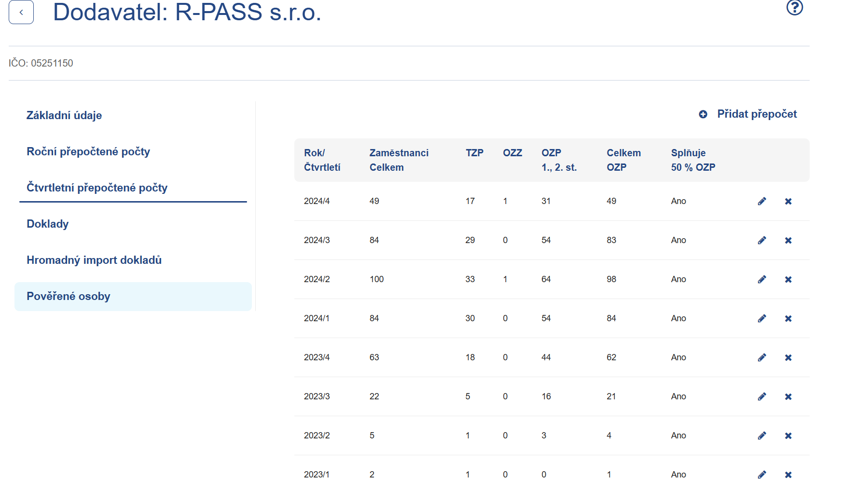Edit the 2024/3 row with the pencil icon
Image resolution: width=842 pixels, height=504 pixels.
click(x=762, y=240)
